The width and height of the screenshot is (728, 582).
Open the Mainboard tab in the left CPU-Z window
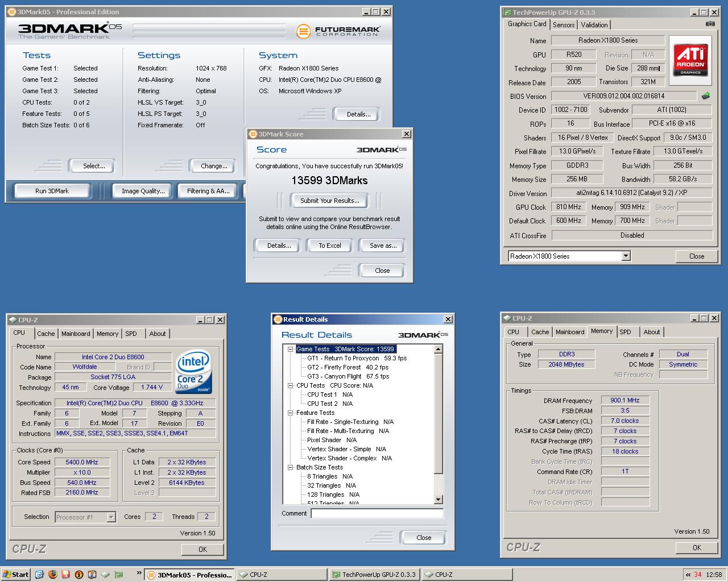click(x=76, y=334)
